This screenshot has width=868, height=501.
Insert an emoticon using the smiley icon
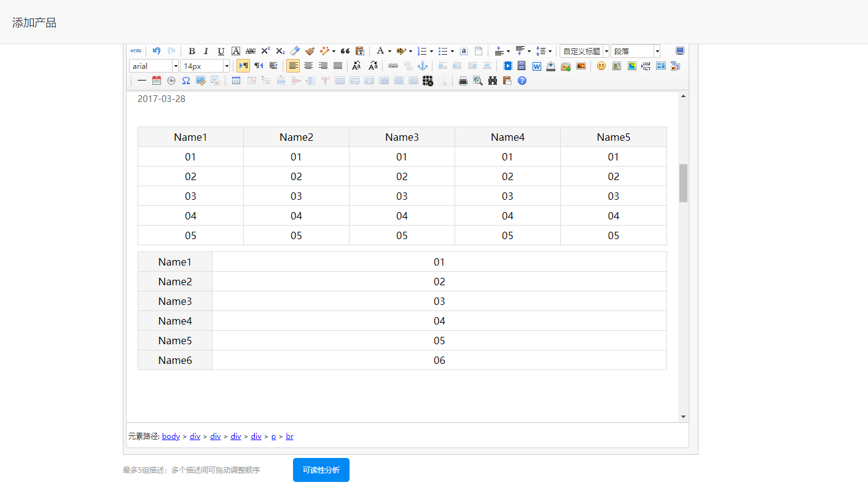coord(601,66)
